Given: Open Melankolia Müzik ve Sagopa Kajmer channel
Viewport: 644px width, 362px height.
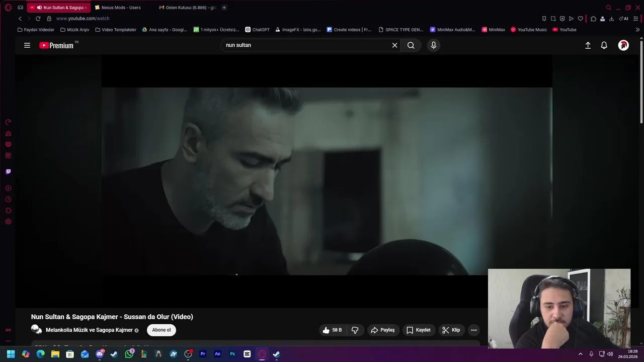Looking at the screenshot, I should point(89,330).
